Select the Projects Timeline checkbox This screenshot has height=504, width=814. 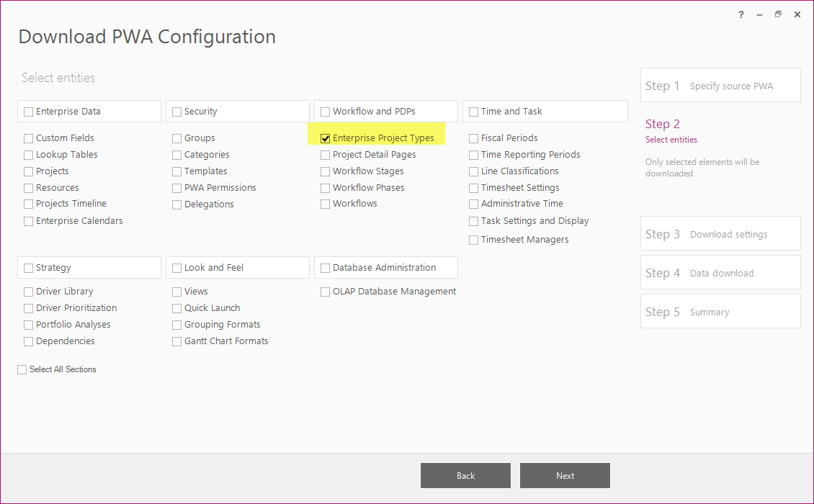click(x=29, y=204)
